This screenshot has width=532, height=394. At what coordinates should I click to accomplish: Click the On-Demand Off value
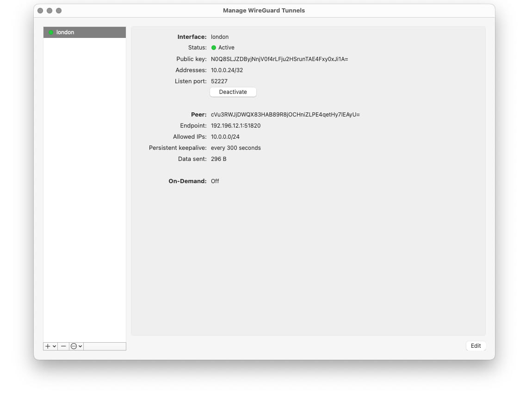coord(215,181)
